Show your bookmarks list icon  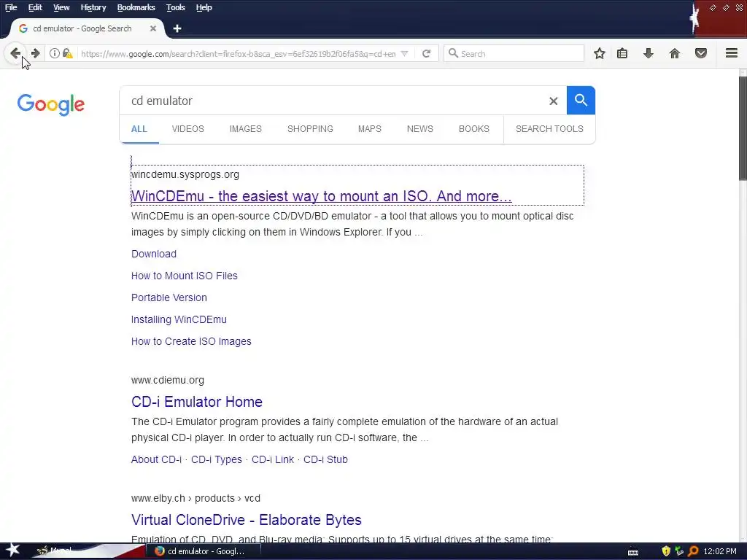pyautogui.click(x=622, y=53)
